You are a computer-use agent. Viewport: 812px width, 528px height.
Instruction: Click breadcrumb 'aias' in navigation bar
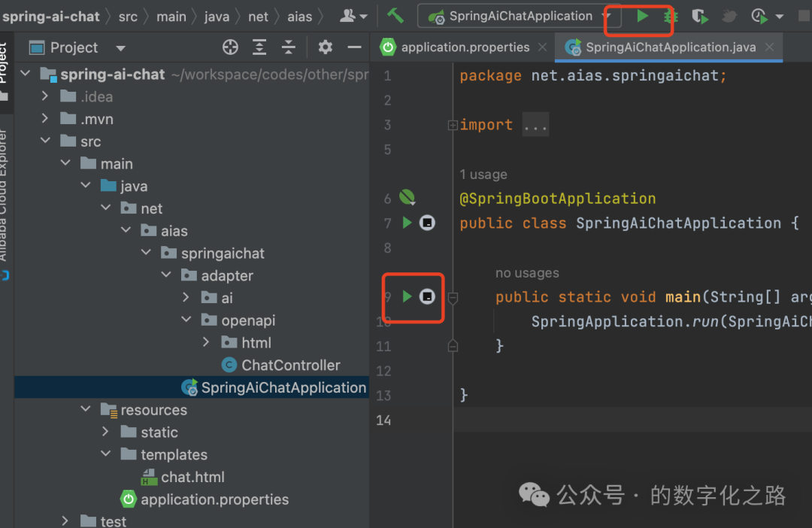pyautogui.click(x=300, y=17)
